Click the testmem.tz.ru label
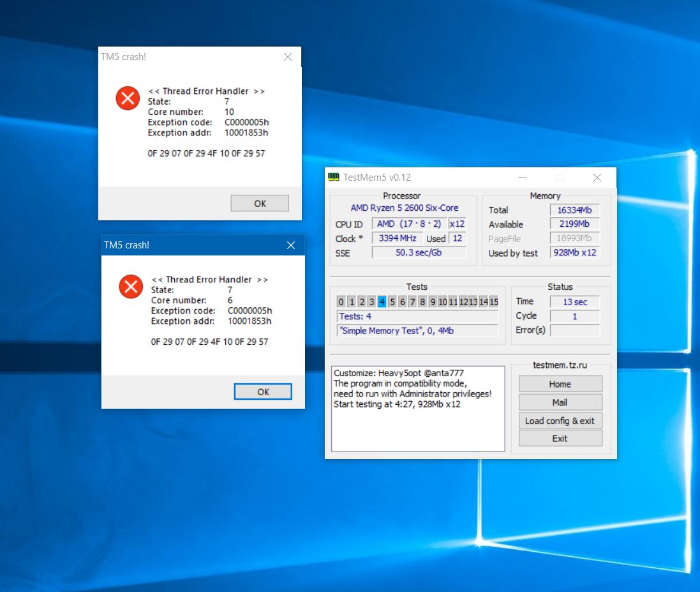The image size is (700, 592). (x=560, y=365)
